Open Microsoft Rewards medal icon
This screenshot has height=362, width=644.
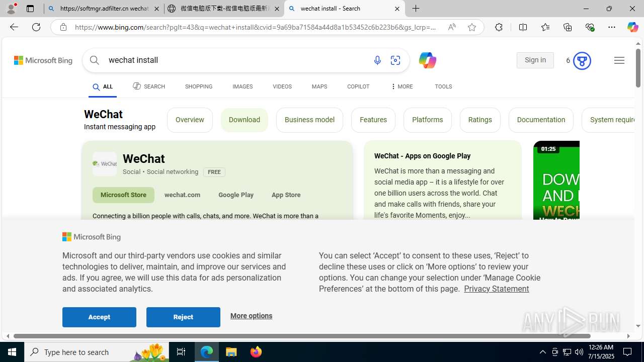click(x=582, y=61)
